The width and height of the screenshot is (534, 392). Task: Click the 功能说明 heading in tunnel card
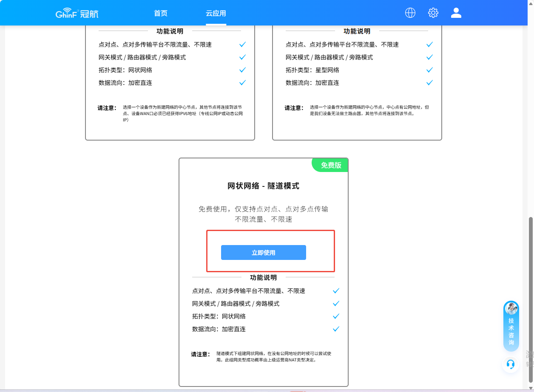(x=263, y=278)
